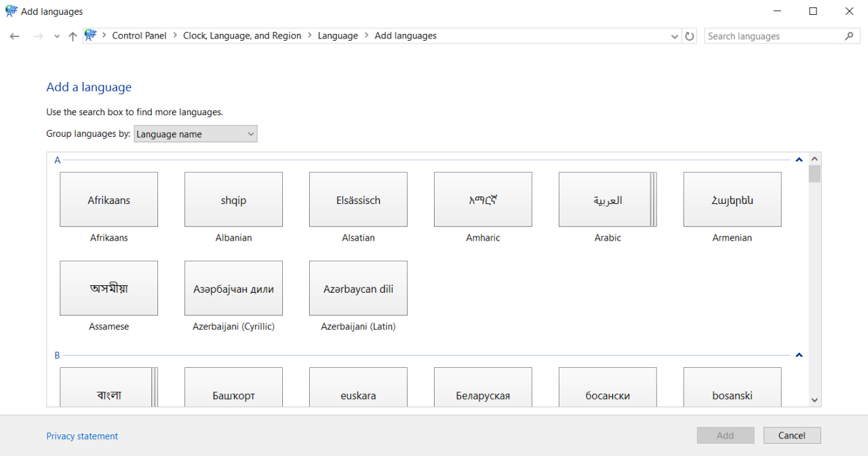This screenshot has height=456, width=868.
Task: Pick the Azerbaijani (Cyrillic) tile
Action: click(234, 288)
